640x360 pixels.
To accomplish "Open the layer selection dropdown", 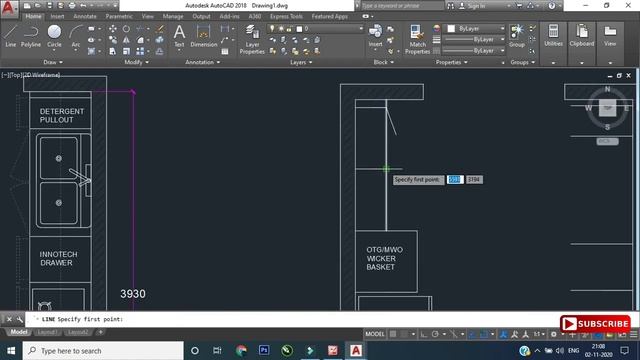I will point(361,29).
